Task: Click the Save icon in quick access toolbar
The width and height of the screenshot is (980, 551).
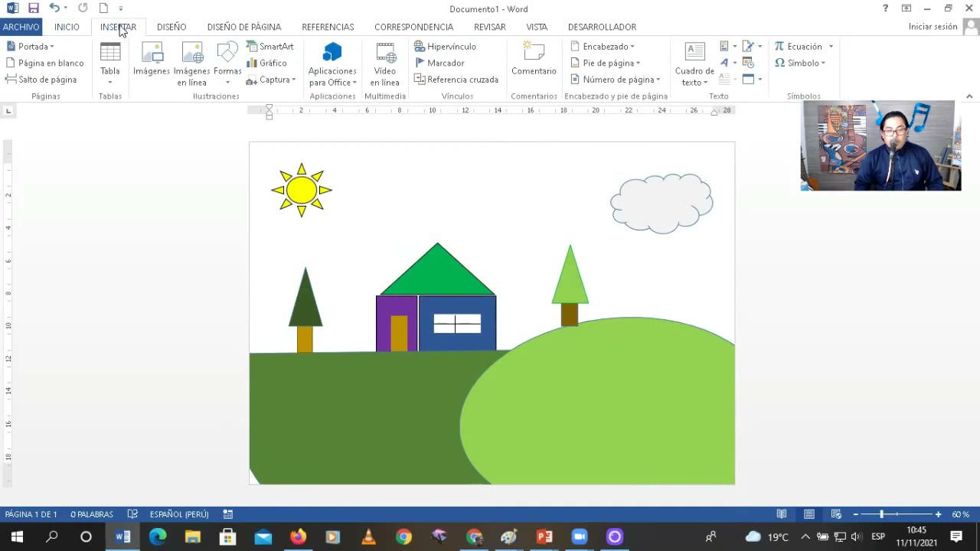Action: click(x=33, y=8)
